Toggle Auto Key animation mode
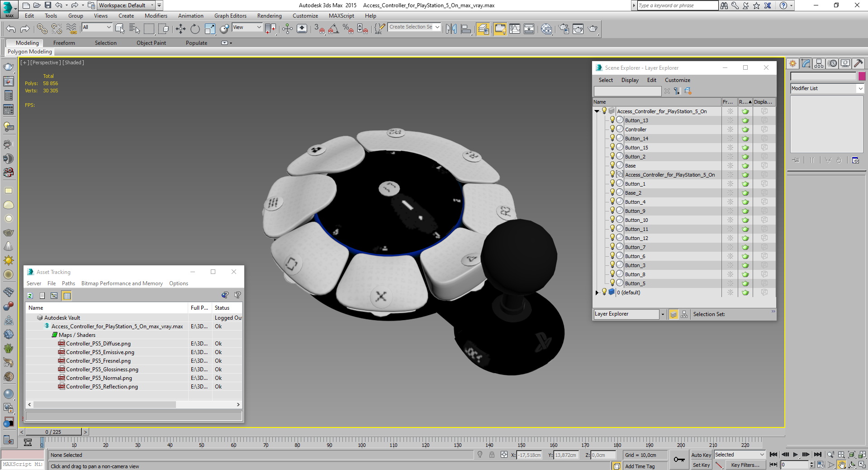The image size is (868, 470). [701, 455]
